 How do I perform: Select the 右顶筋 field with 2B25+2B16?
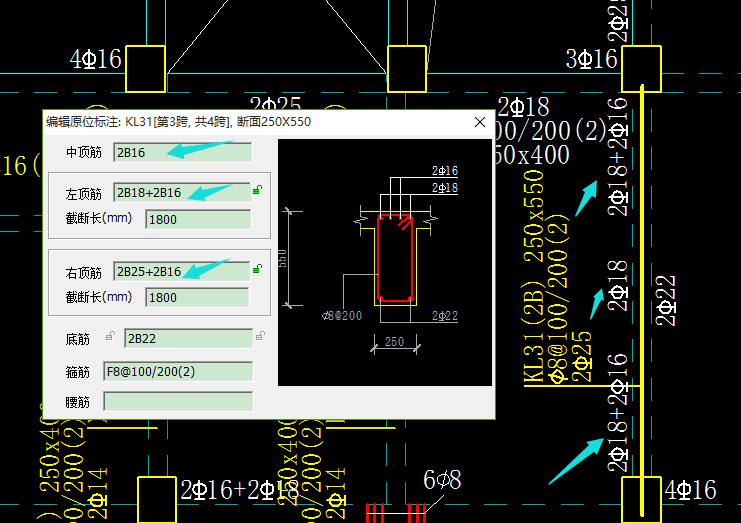point(182,271)
